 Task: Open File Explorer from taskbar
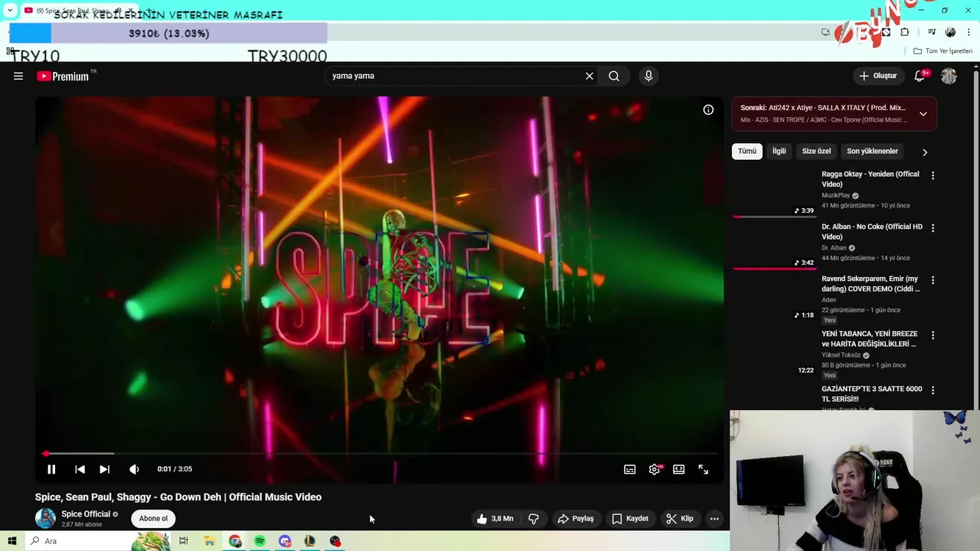coord(209,541)
